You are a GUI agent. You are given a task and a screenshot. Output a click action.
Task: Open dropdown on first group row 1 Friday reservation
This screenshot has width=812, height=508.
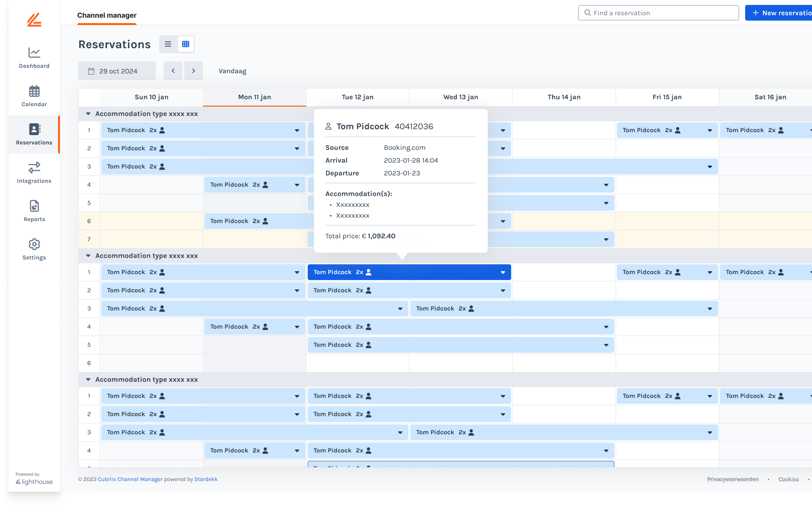point(710,131)
